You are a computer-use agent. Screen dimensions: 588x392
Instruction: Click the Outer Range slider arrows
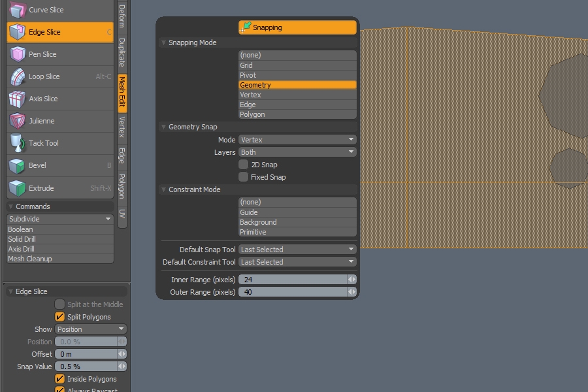pos(351,292)
